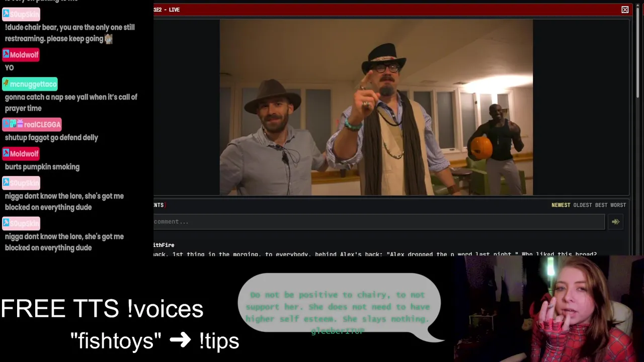The width and height of the screenshot is (644, 362).
Task: Click the live video of men in hats
Action: 376,107
